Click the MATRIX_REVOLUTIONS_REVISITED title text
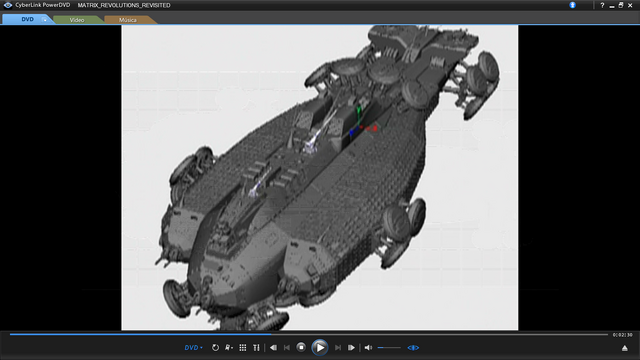Image resolution: width=640 pixels, height=360 pixels. (124, 5)
